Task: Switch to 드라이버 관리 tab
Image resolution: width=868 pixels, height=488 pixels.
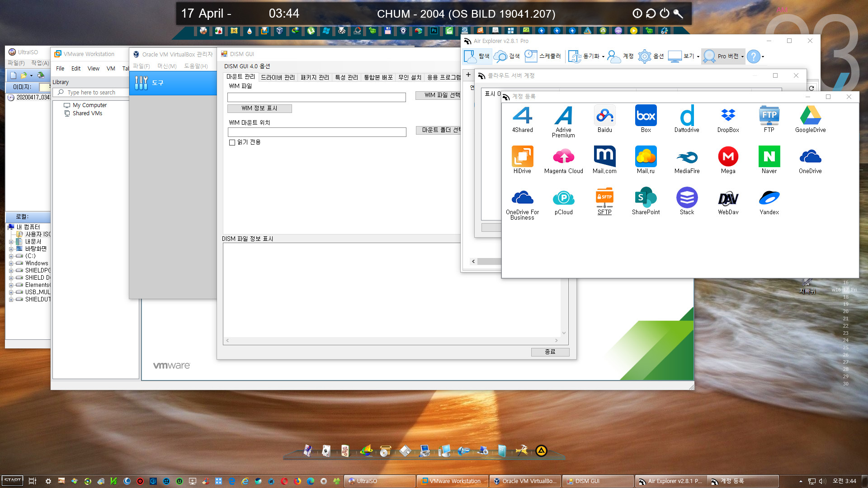Action: (x=278, y=77)
